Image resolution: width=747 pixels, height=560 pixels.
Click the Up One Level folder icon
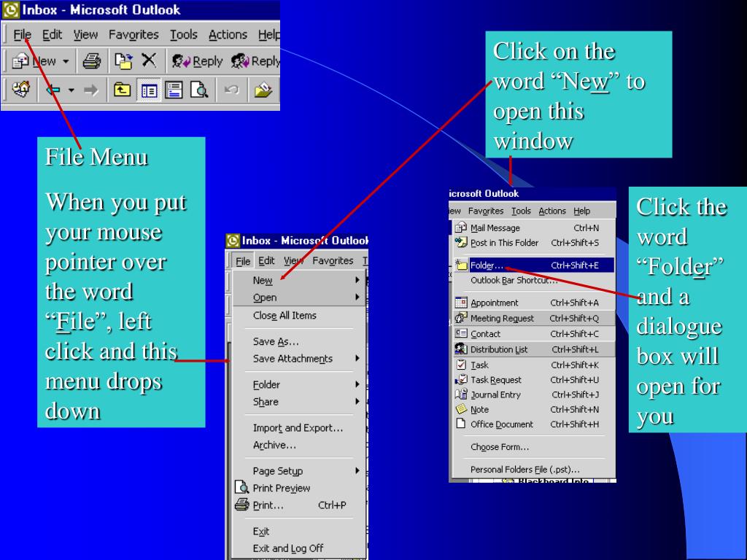click(122, 90)
